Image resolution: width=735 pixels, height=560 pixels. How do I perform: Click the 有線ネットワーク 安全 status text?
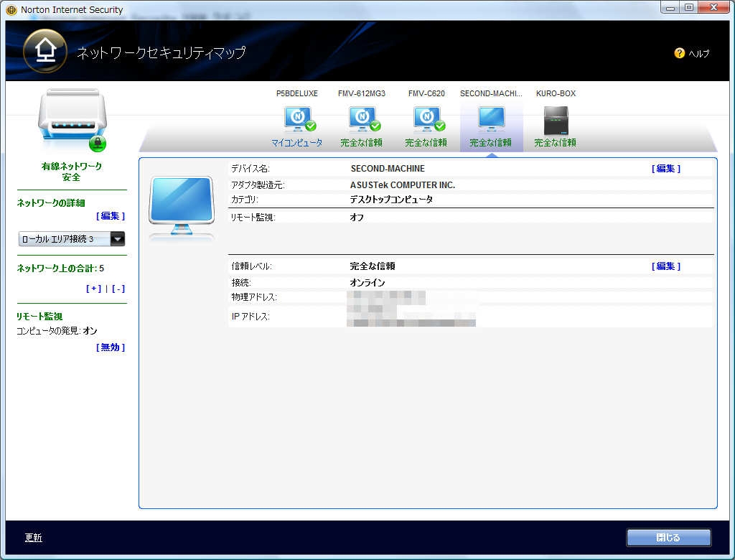click(x=71, y=172)
